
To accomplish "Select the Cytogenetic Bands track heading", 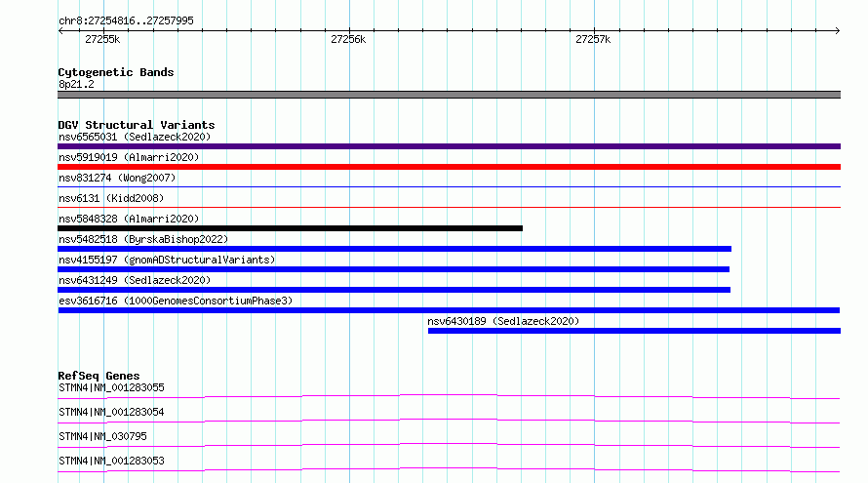I will (x=116, y=72).
